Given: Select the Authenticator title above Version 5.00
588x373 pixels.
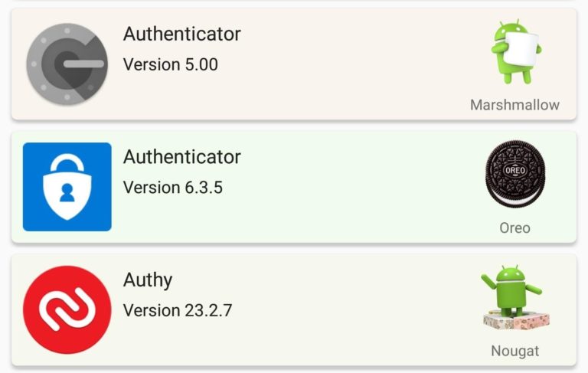Looking at the screenshot, I should pos(182,34).
